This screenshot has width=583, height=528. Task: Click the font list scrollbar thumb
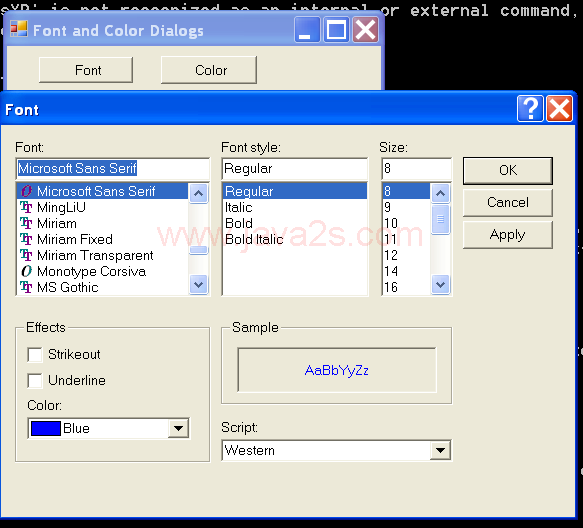click(x=199, y=250)
